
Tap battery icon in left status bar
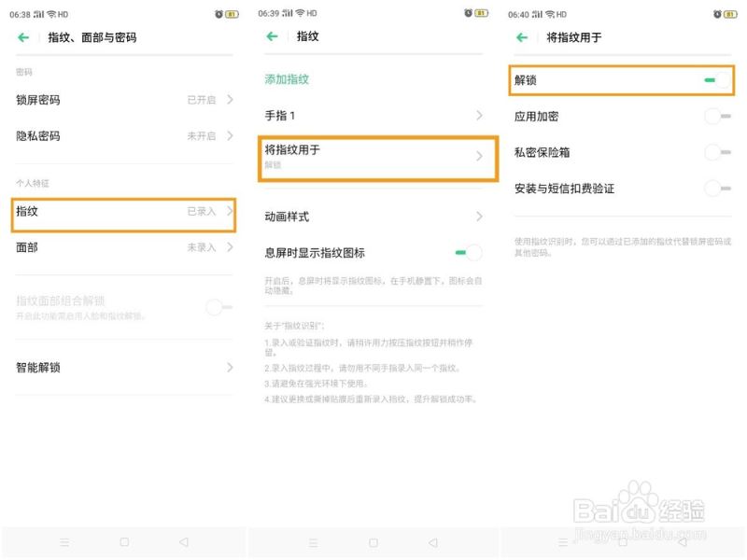(x=232, y=14)
